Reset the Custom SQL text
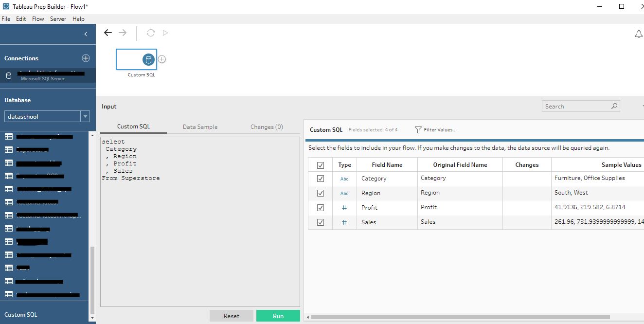Viewport: 644px width, 324px height. pyautogui.click(x=232, y=315)
